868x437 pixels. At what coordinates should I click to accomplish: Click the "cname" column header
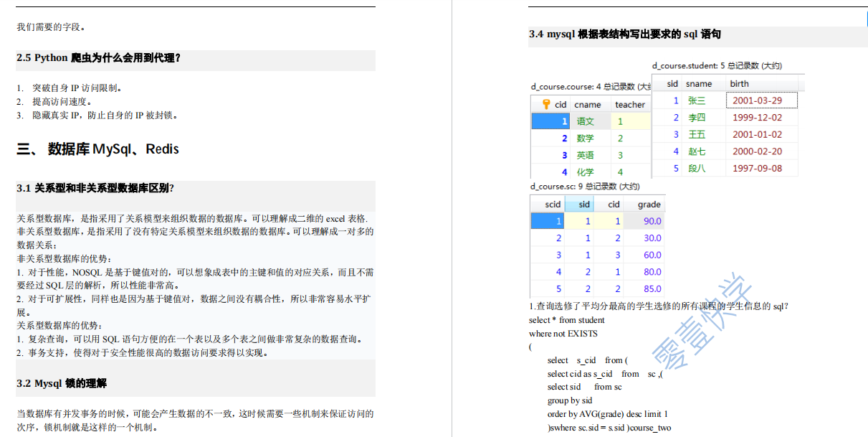(x=588, y=105)
